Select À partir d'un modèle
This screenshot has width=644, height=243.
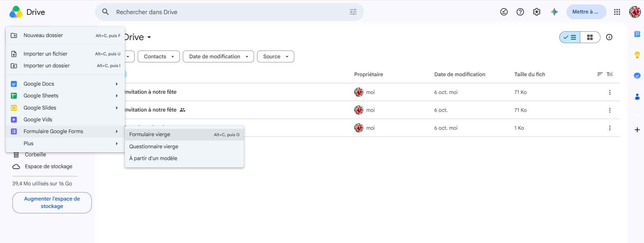tap(184, 158)
